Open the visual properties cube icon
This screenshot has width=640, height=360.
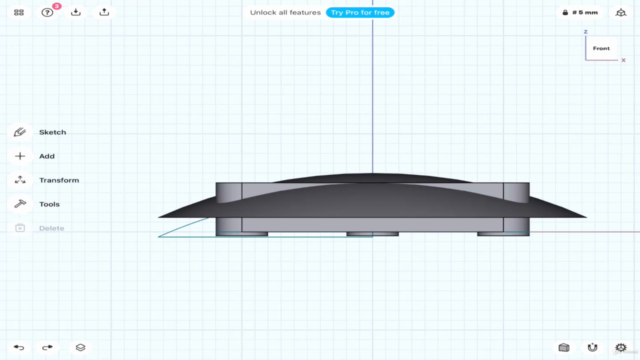(564, 347)
